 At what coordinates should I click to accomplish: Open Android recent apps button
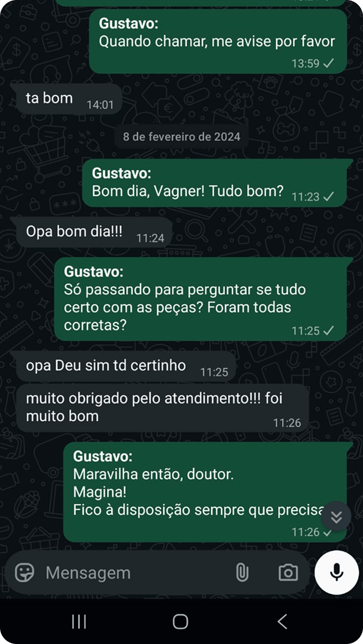click(79, 621)
